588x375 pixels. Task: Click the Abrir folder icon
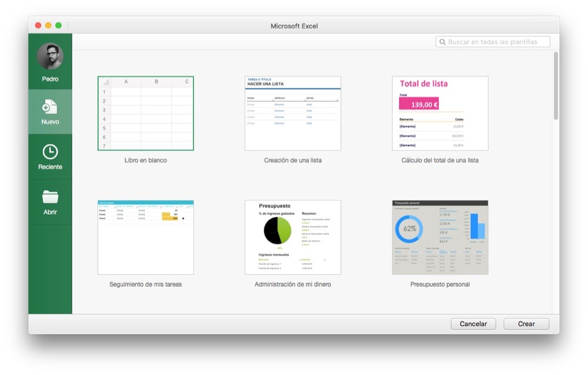(50, 197)
